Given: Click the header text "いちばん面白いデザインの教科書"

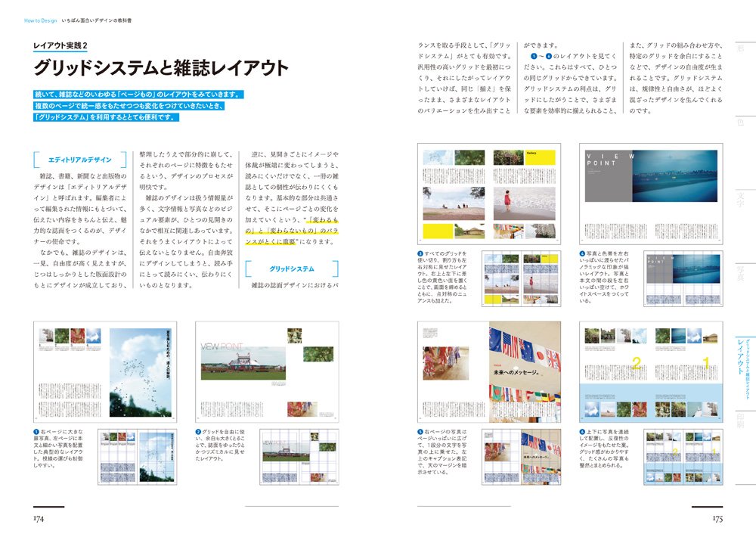Looking at the screenshot, I should point(97,20).
